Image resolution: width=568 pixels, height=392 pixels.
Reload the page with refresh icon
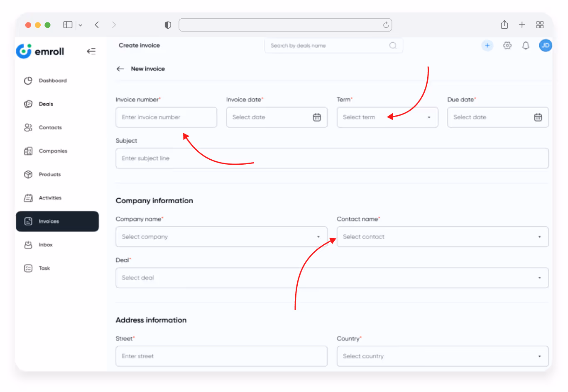(386, 25)
